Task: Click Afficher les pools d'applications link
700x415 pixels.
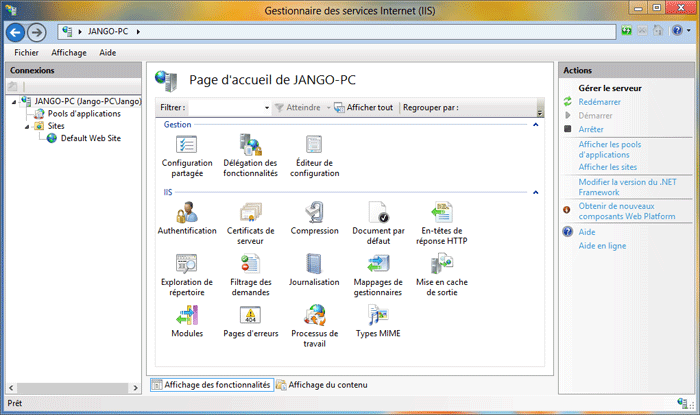Action: 609,149
